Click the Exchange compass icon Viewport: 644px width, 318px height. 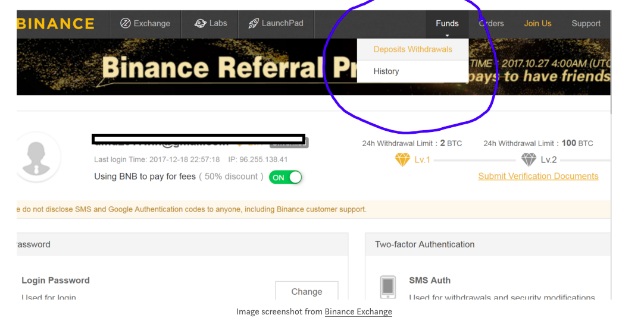125,23
